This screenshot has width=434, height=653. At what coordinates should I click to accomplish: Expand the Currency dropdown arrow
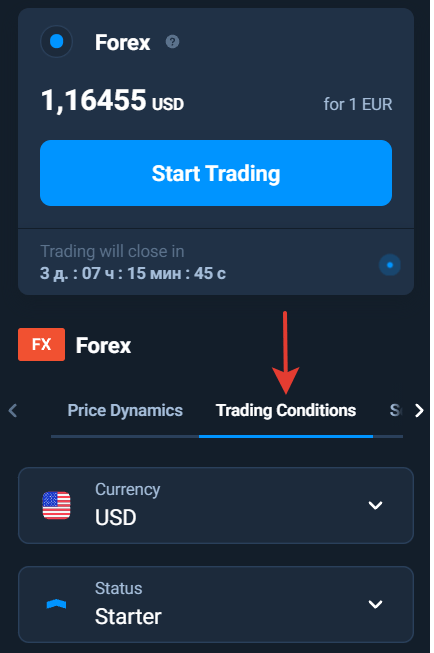375,505
